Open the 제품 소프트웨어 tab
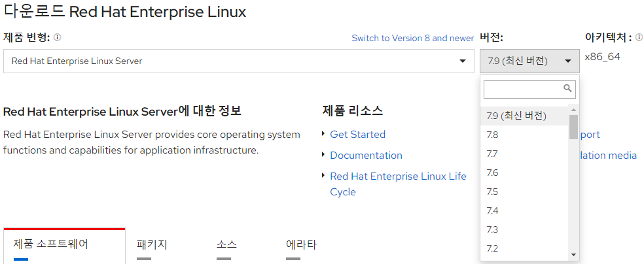Screen dimensions: 644x264 pyautogui.click(x=65, y=246)
